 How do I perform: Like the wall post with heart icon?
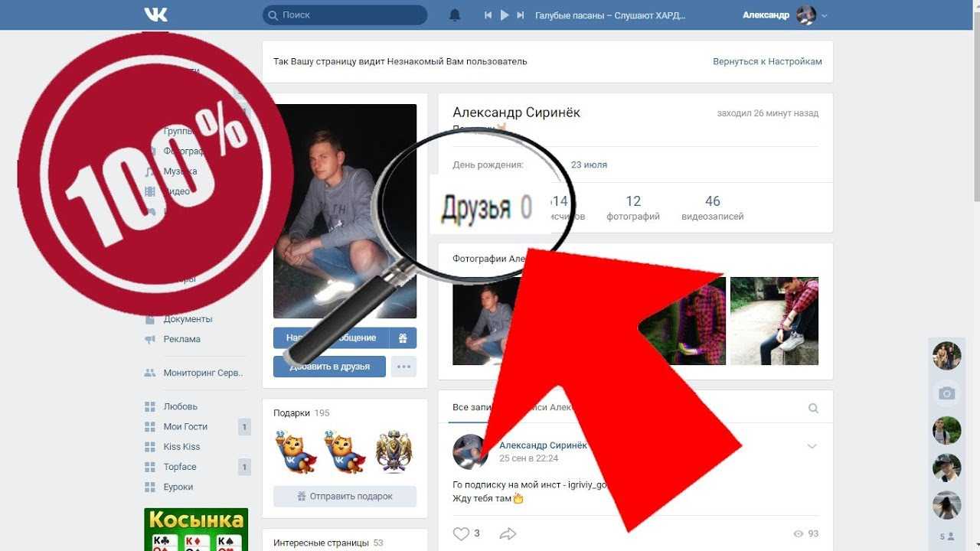461,533
